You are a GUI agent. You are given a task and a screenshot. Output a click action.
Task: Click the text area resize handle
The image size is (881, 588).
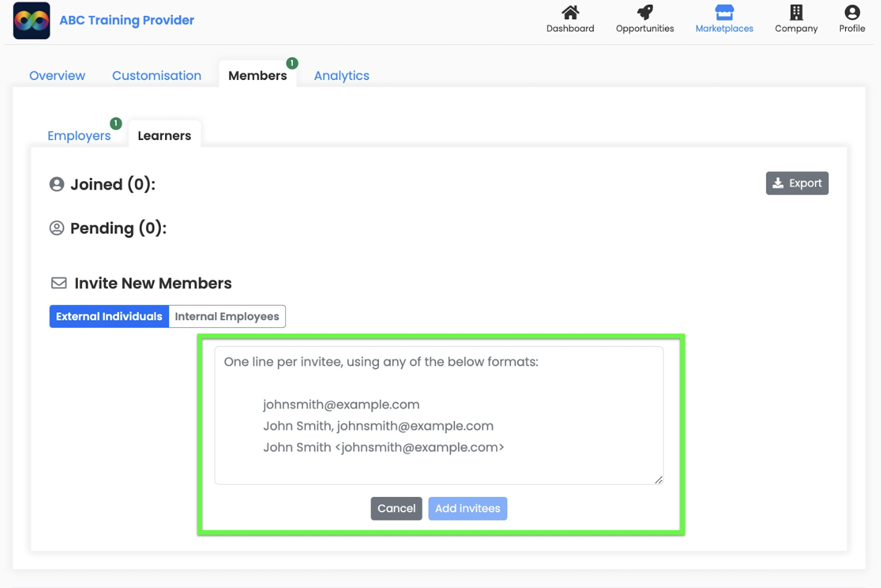click(658, 480)
